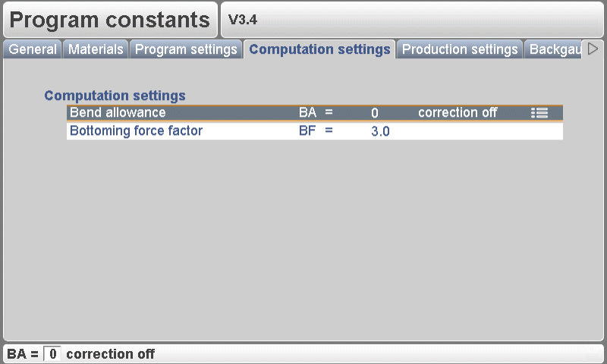Switch to the General tab
607x364 pixels.
[x=33, y=50]
